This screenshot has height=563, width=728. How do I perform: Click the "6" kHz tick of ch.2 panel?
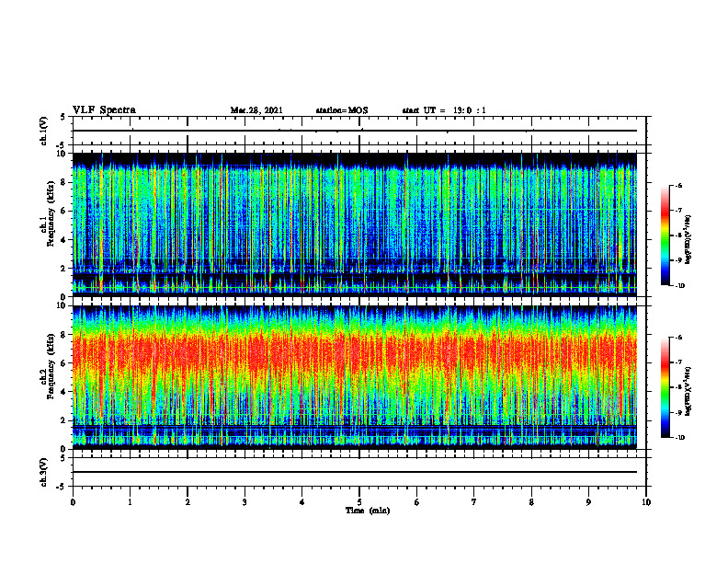pyautogui.click(x=64, y=363)
